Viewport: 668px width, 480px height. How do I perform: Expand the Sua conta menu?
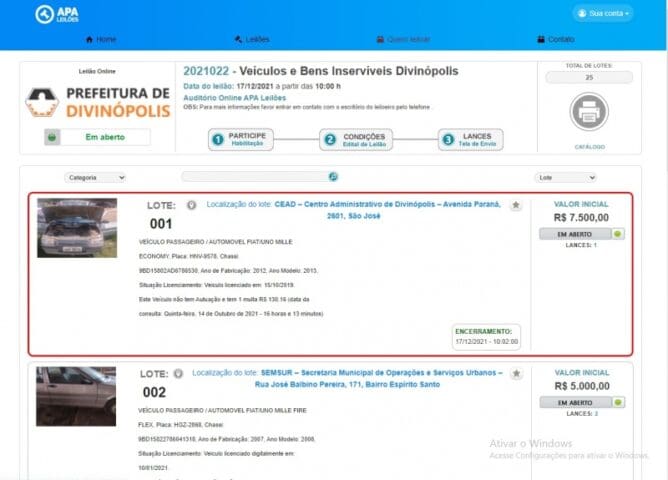[603, 14]
